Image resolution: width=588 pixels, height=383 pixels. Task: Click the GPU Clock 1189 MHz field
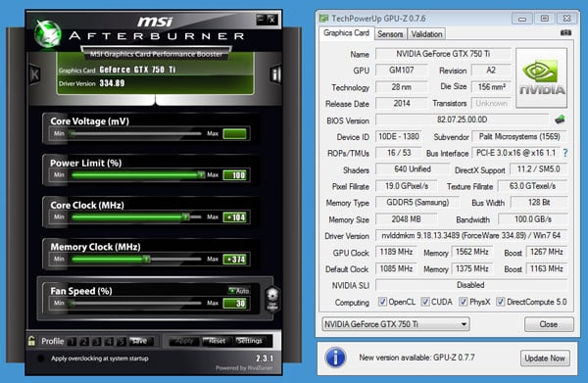tap(396, 252)
